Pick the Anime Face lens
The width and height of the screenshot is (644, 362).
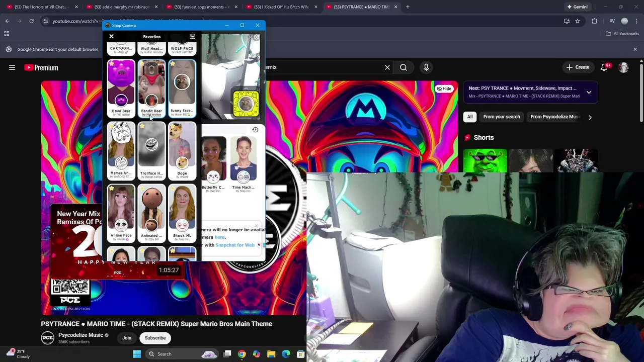tap(121, 213)
